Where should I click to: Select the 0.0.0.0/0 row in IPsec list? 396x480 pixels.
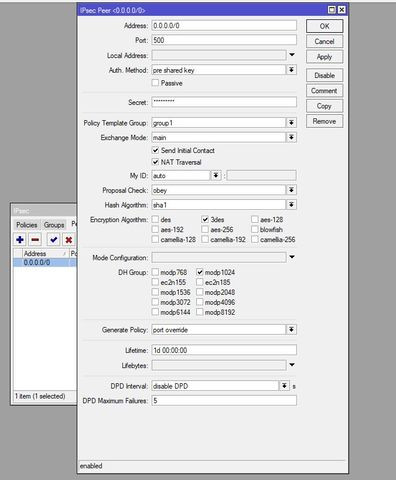pyautogui.click(x=45, y=263)
